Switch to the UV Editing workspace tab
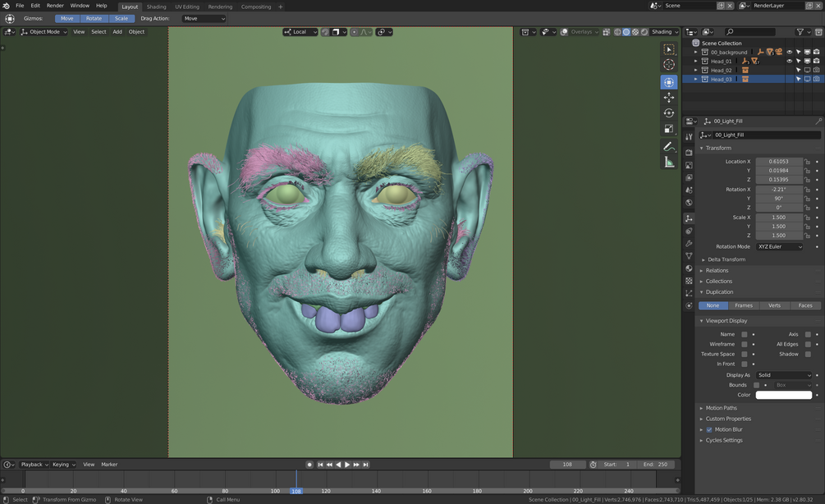Viewport: 825px width, 504px height. point(187,7)
